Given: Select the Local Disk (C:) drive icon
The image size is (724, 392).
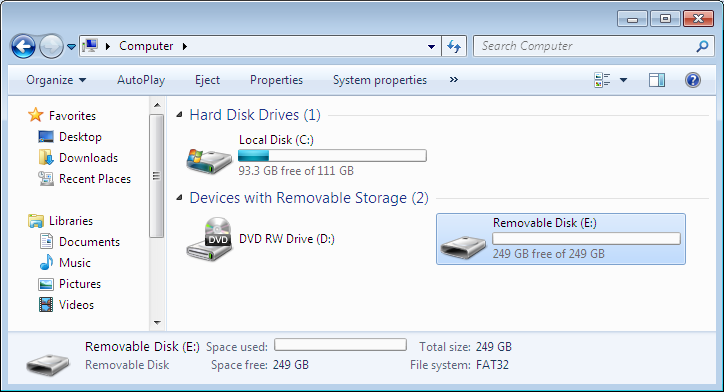Looking at the screenshot, I should [209, 161].
